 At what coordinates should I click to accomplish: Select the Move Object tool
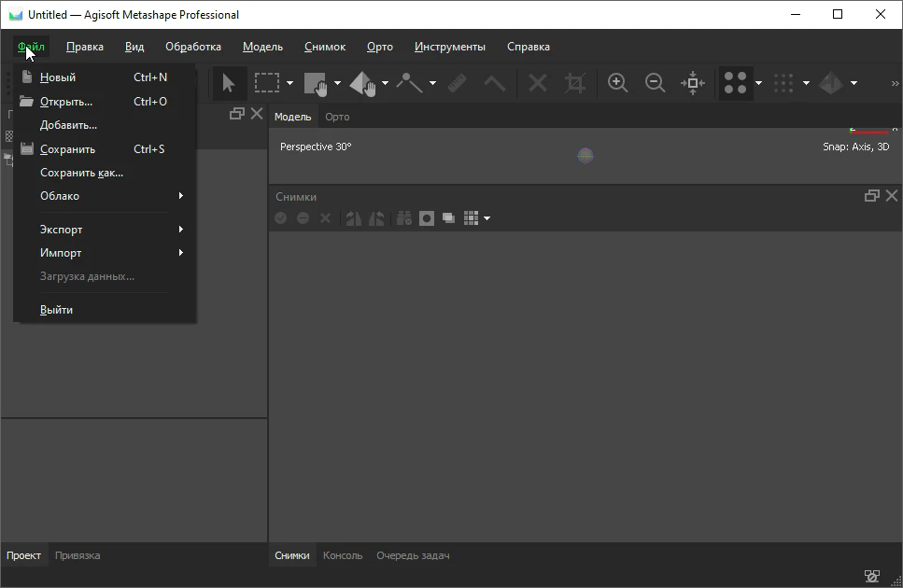pos(363,83)
